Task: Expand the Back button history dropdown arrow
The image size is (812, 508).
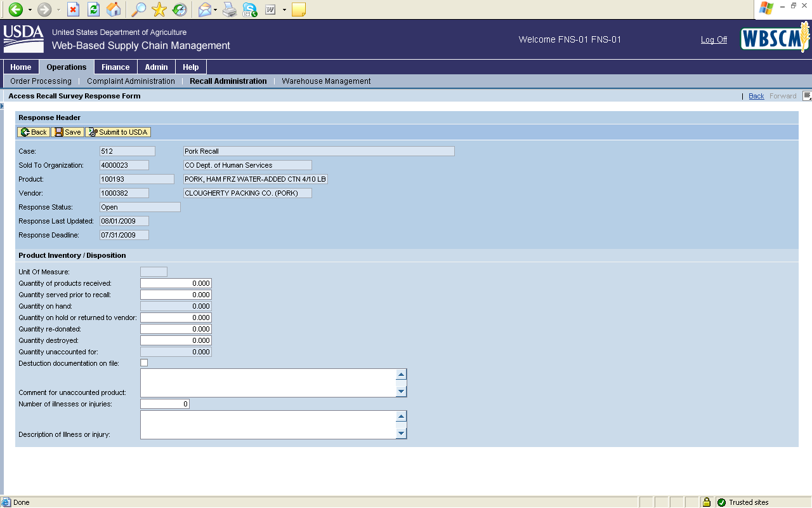Action: [x=30, y=10]
